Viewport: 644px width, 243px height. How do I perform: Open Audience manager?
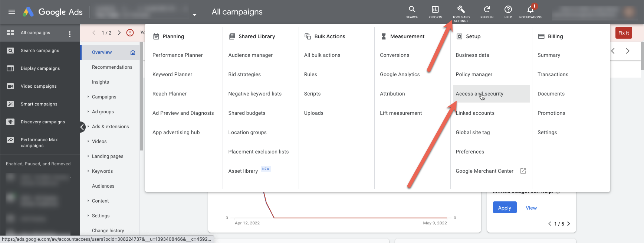[250, 55]
